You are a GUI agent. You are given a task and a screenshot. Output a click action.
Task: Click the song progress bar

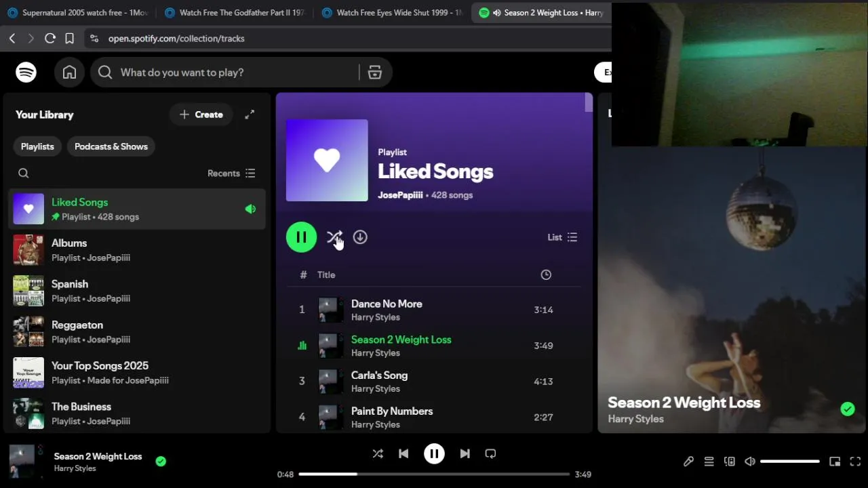pos(434,474)
